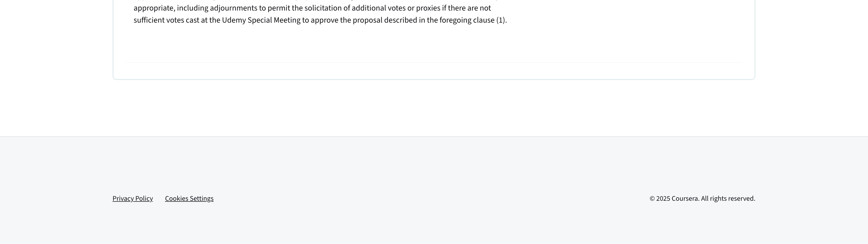Viewport: 868px width, 244px height.
Task: Click the thin divider line inside the card
Action: coord(434,63)
